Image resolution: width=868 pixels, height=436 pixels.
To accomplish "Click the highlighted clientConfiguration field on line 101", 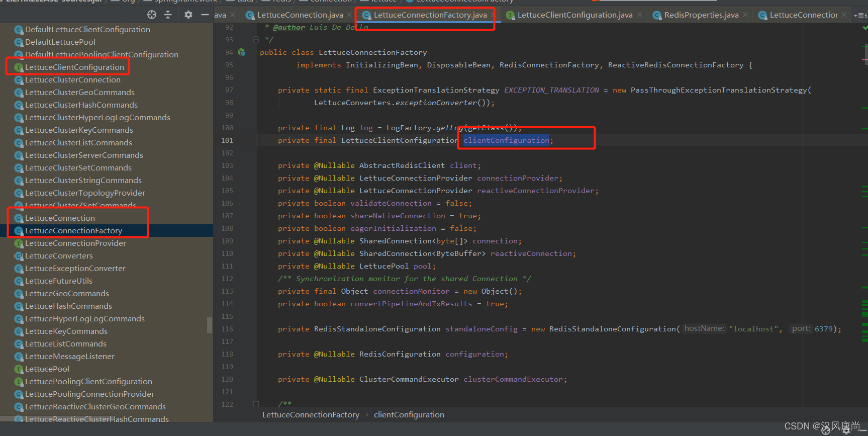I will [x=506, y=140].
